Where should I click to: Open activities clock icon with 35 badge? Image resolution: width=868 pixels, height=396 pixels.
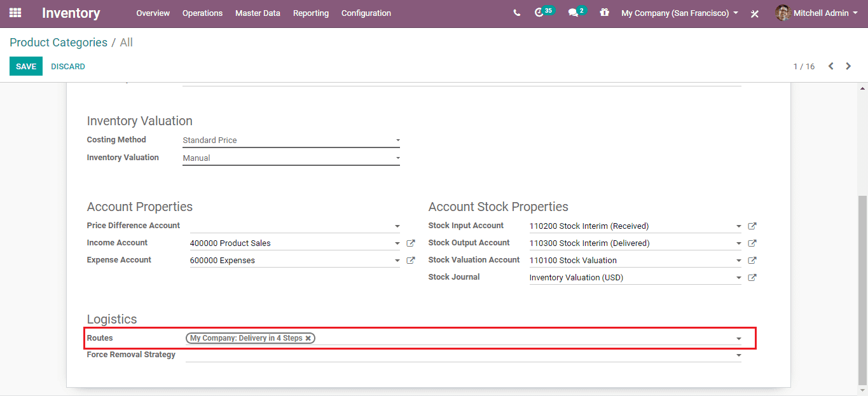tap(544, 12)
